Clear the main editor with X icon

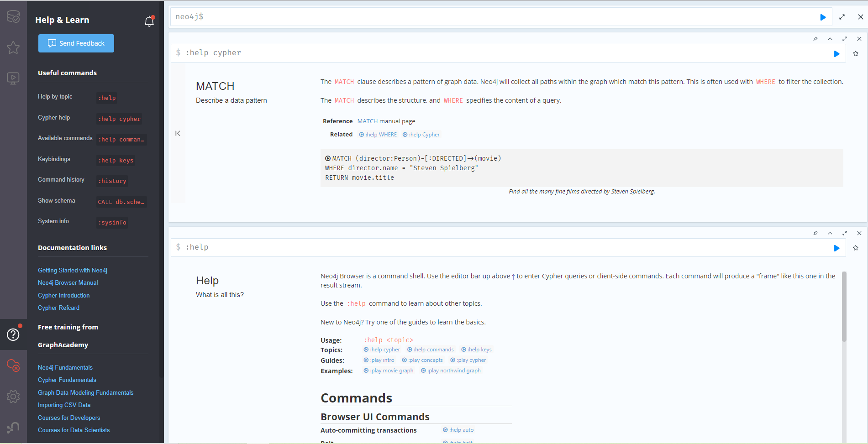coord(860,17)
